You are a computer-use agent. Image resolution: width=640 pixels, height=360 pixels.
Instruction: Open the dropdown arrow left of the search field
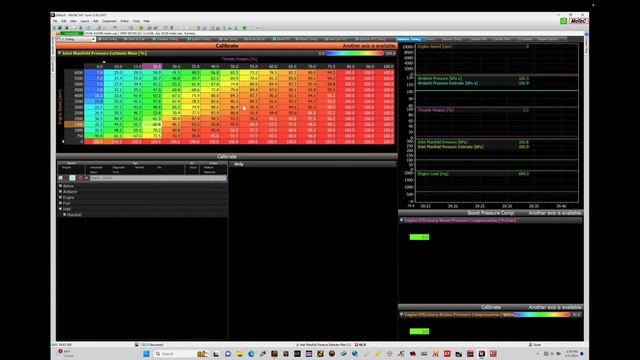(x=86, y=178)
